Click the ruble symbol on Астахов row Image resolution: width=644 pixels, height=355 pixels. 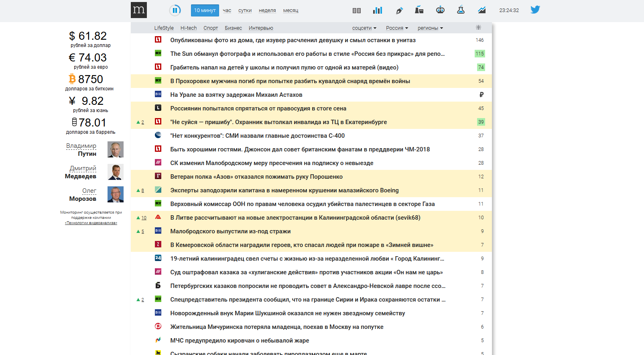point(481,95)
